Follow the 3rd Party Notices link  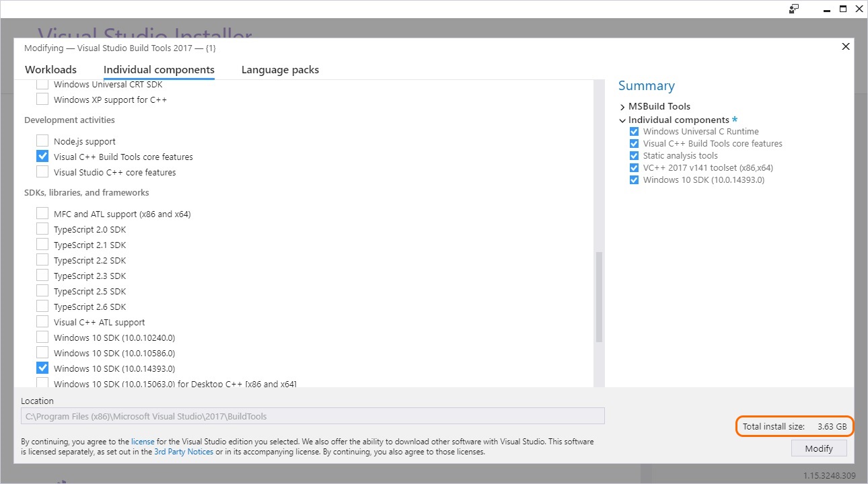click(183, 451)
